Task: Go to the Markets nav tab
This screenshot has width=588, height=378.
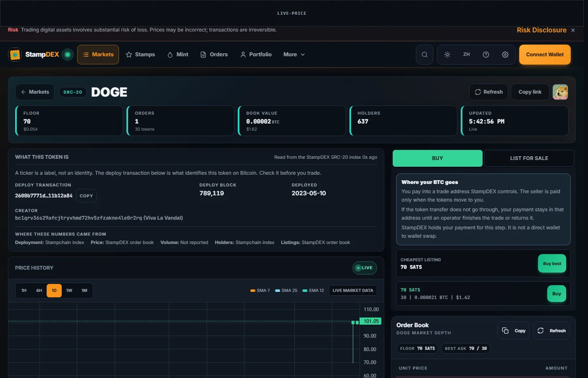Action: [98, 55]
